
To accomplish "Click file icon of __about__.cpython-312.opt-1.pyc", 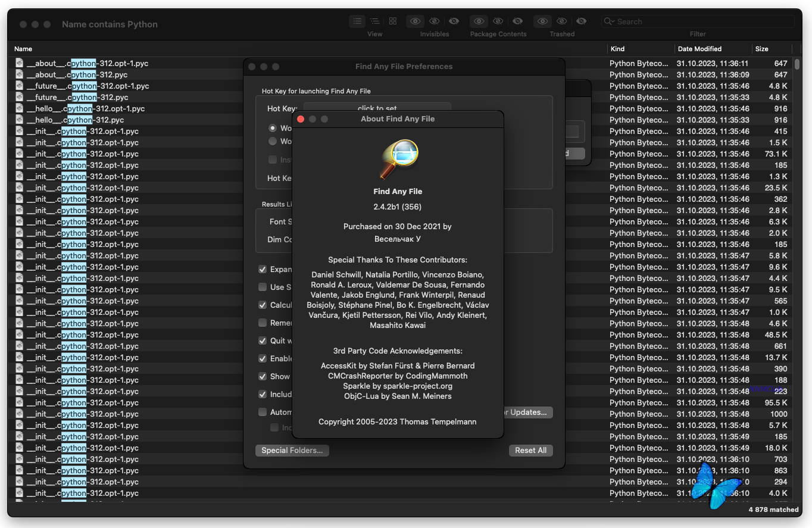I will click(19, 63).
